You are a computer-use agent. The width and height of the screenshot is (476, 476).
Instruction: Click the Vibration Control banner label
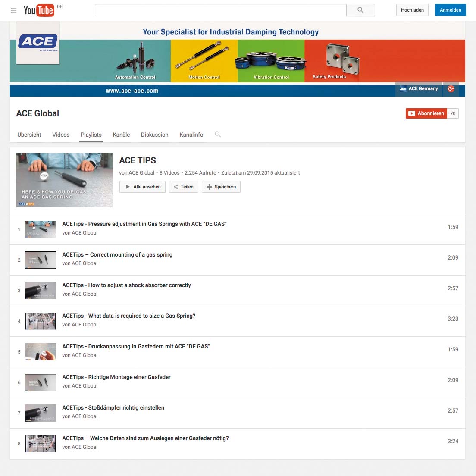coord(271,78)
